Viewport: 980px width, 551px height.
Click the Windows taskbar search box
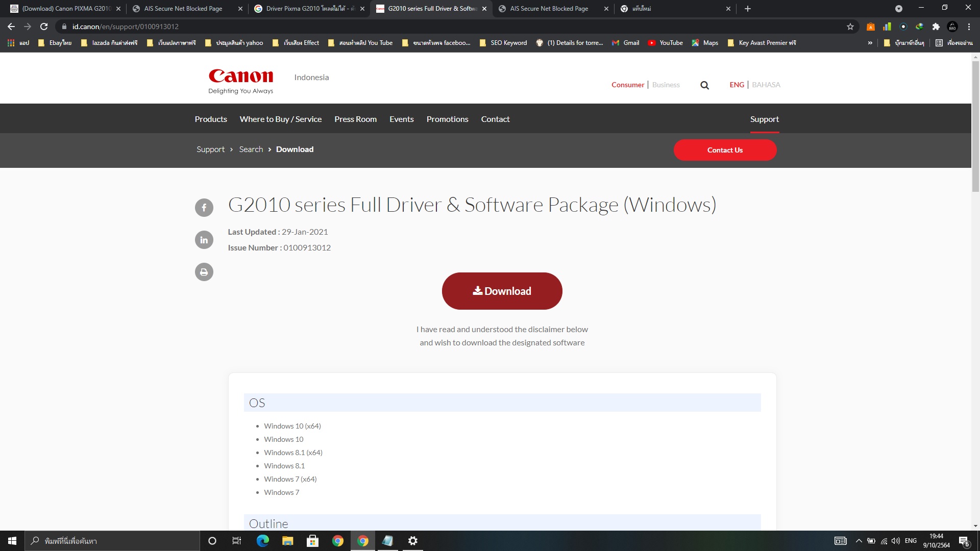click(112, 541)
